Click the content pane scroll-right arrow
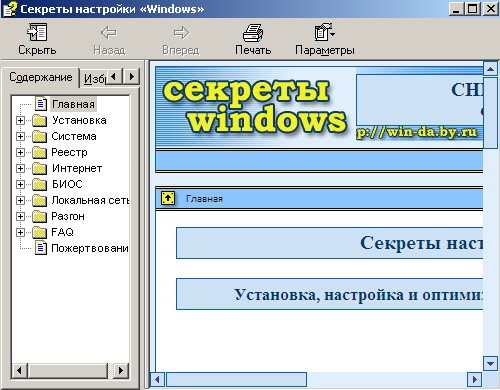Image resolution: width=500 pixels, height=390 pixels. point(475,379)
